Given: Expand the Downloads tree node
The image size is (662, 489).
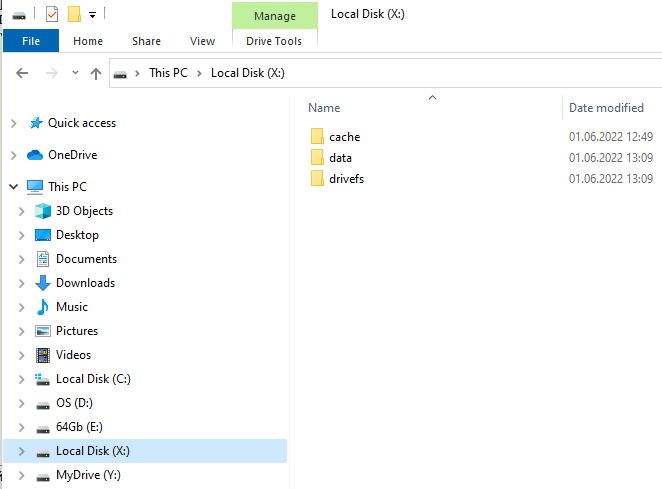Looking at the screenshot, I should tap(22, 283).
